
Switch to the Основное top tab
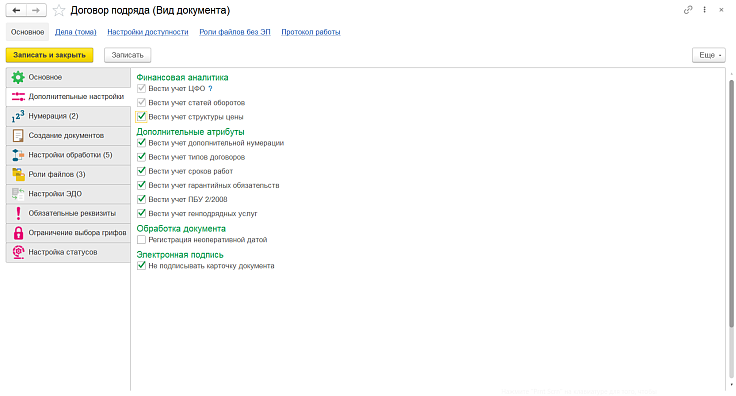tap(28, 32)
